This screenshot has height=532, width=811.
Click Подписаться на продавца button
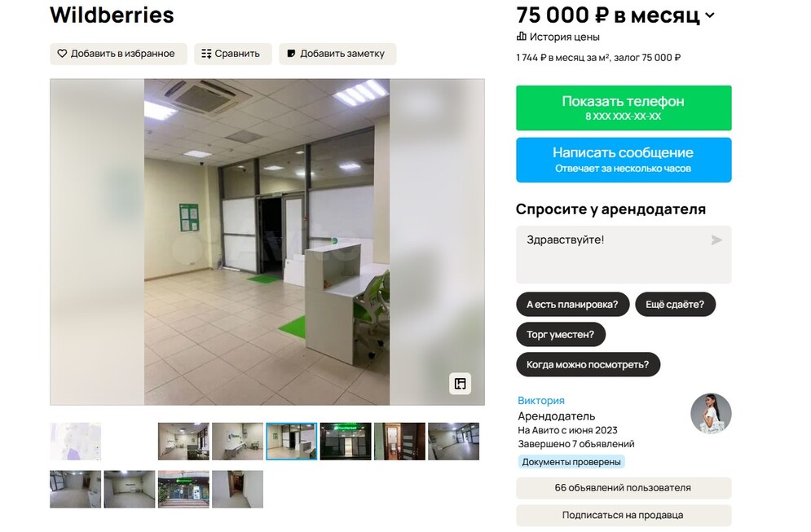click(x=624, y=516)
